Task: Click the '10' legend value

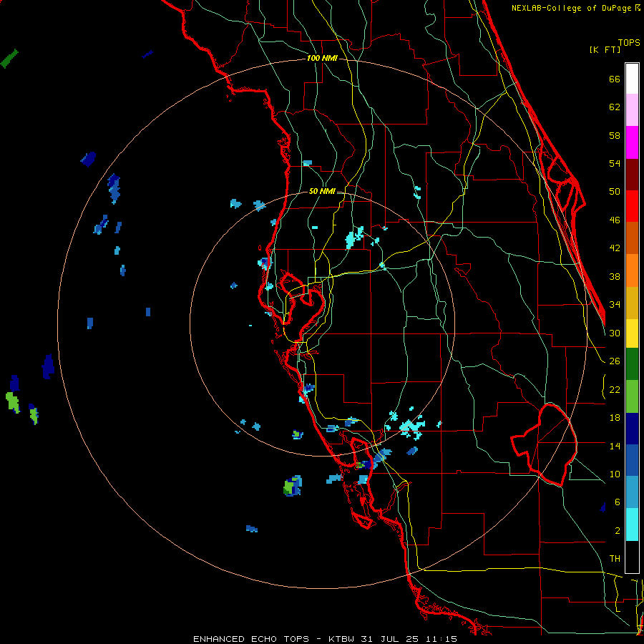Action: point(615,474)
